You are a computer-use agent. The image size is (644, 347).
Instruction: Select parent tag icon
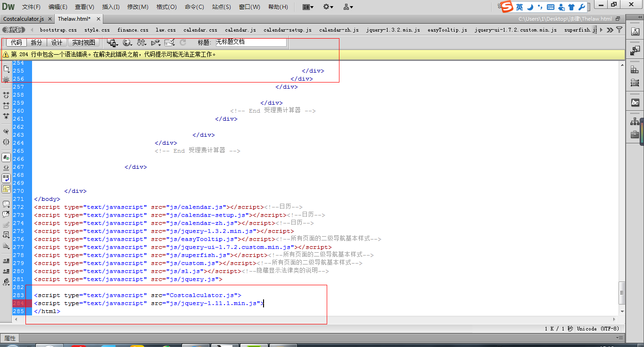click(x=6, y=132)
